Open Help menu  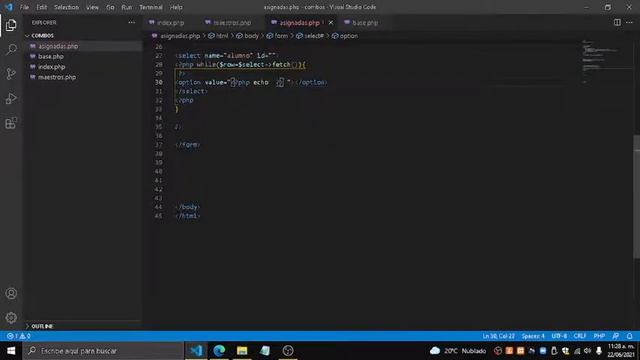tap(176, 7)
